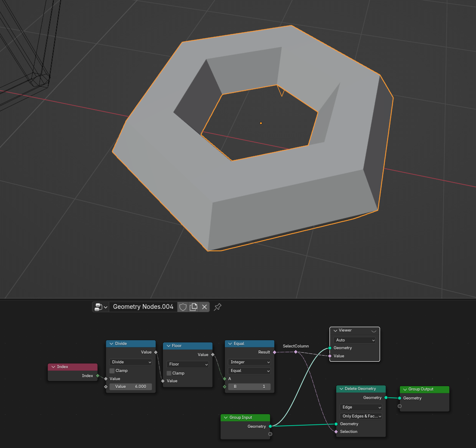The height and width of the screenshot is (448, 476).
Task: Click the Group Input Geometry output socket
Action: [270, 426]
